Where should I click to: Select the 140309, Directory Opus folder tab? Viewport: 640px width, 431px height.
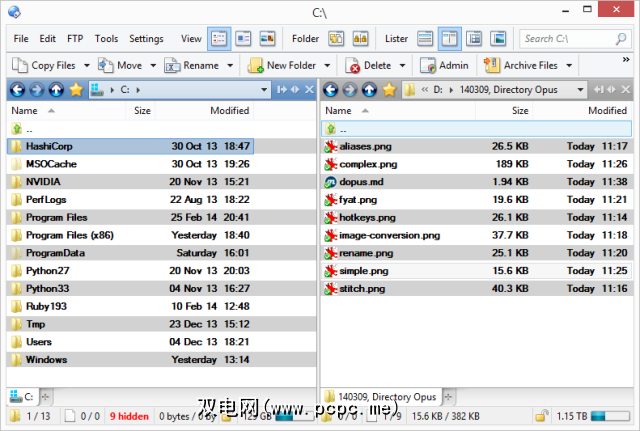coord(381,396)
